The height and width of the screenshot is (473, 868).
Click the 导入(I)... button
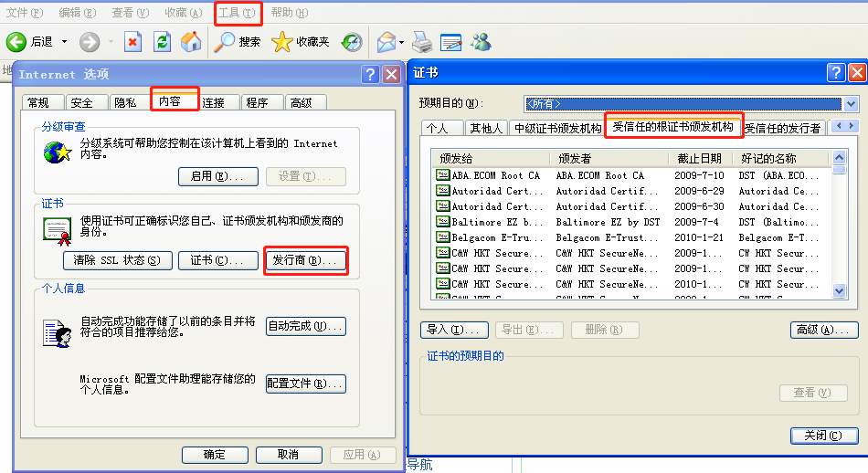point(454,330)
